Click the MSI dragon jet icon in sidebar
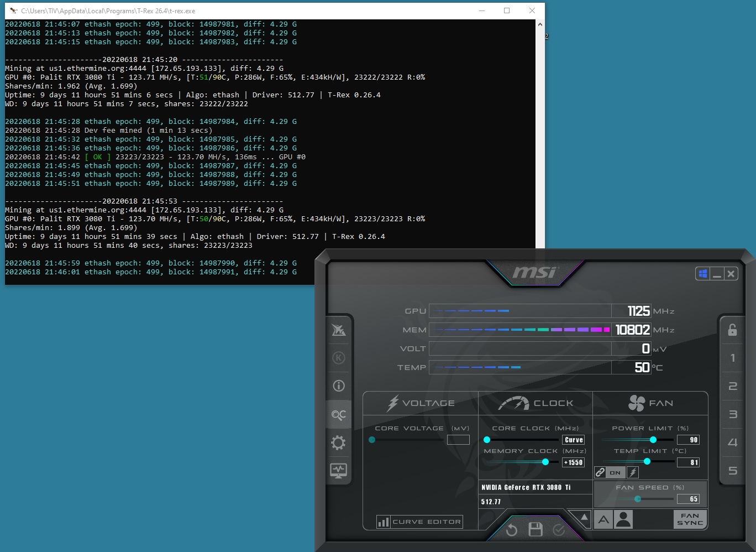The width and height of the screenshot is (756, 552). coord(339,330)
